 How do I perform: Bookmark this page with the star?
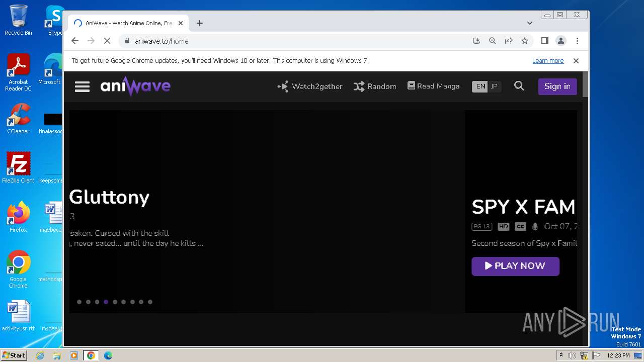tap(525, 41)
